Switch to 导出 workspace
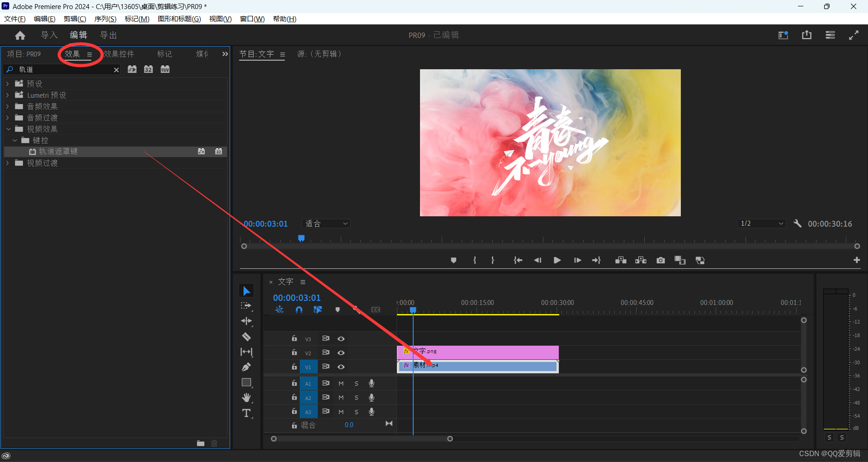Screen dimensions: 868x462 click(108, 35)
